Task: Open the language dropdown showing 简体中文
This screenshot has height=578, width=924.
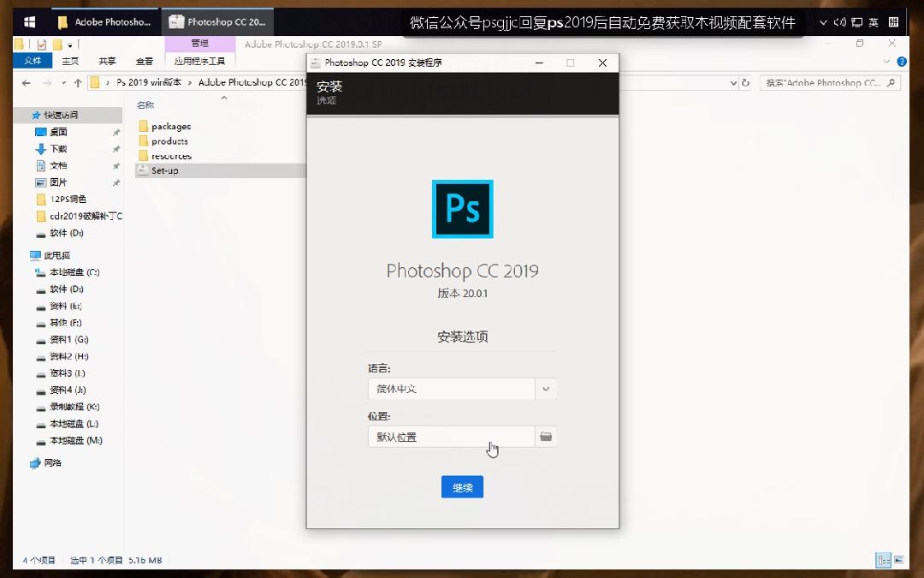Action: point(546,388)
